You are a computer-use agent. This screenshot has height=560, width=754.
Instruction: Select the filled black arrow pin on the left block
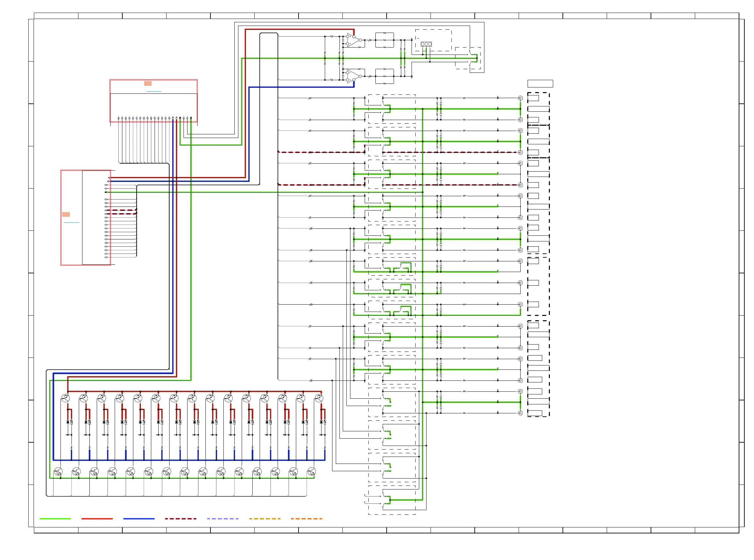[106, 192]
